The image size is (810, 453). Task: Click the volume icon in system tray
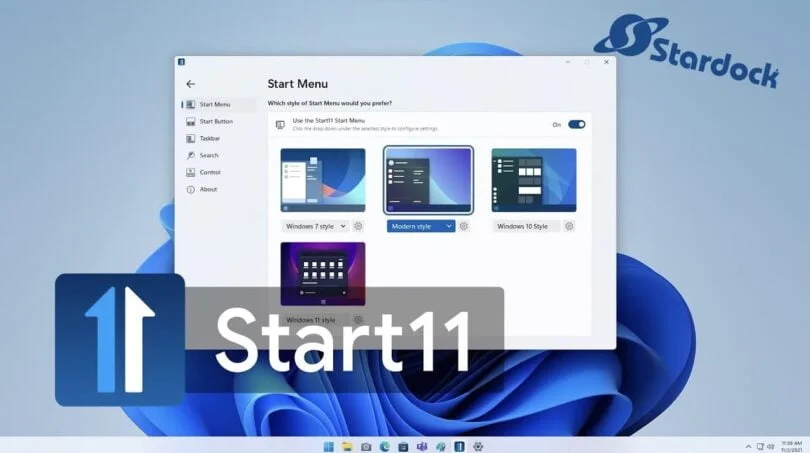tap(771, 446)
